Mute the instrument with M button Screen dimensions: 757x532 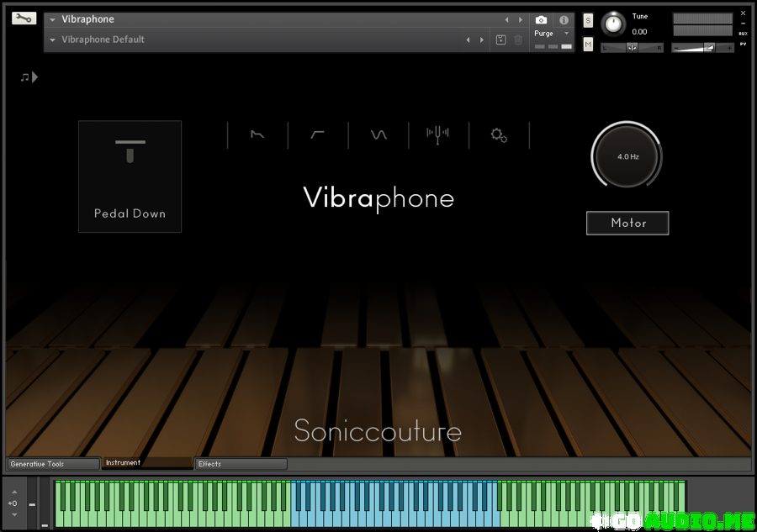588,44
